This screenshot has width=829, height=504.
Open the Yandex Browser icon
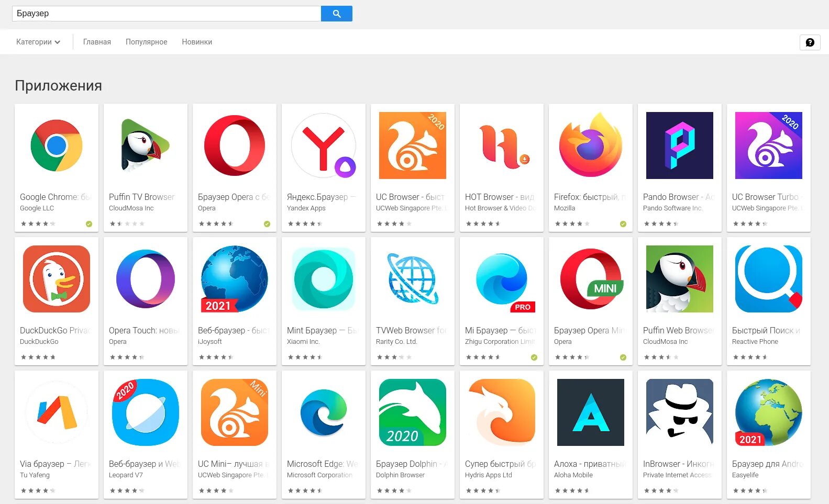coord(324,145)
